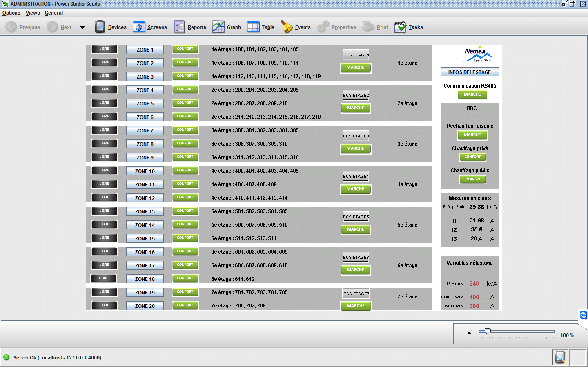
Task: Click the ZONE 19 button
Action: click(145, 292)
